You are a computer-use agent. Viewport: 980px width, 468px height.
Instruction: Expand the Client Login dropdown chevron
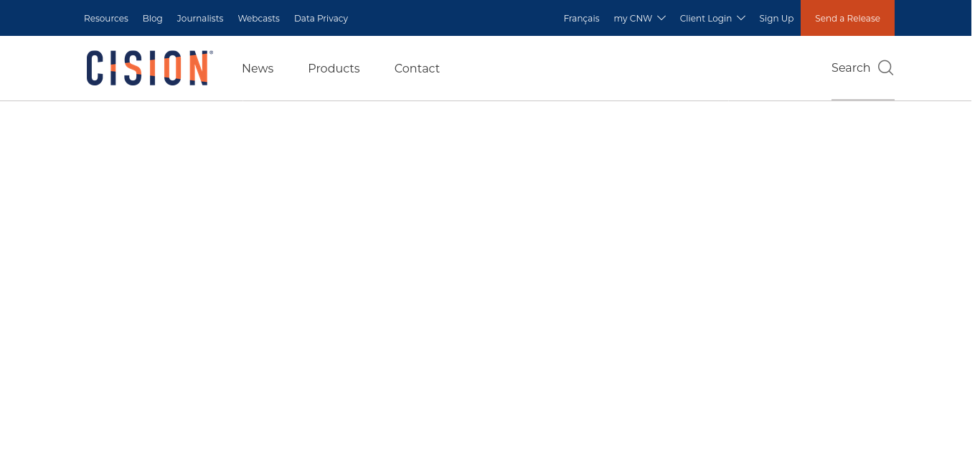coord(741,18)
